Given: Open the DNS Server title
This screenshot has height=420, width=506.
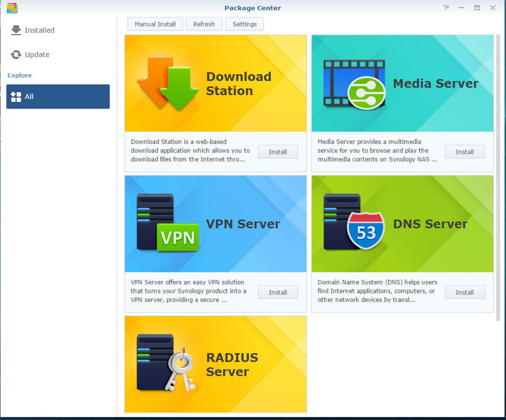Looking at the screenshot, I should coord(430,224).
